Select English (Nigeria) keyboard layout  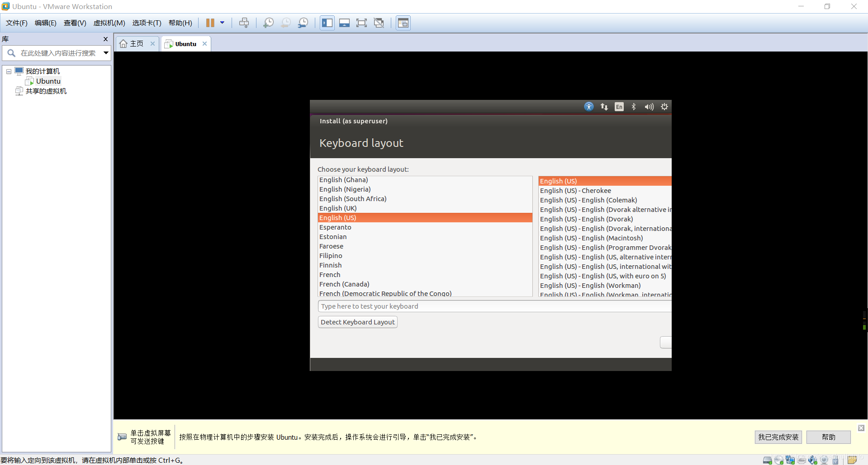coord(425,189)
